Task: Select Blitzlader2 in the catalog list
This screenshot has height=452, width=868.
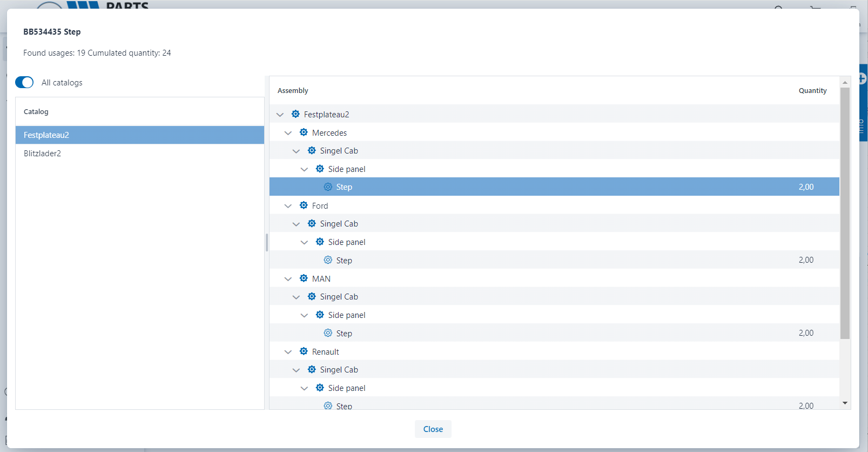Action: tap(42, 154)
